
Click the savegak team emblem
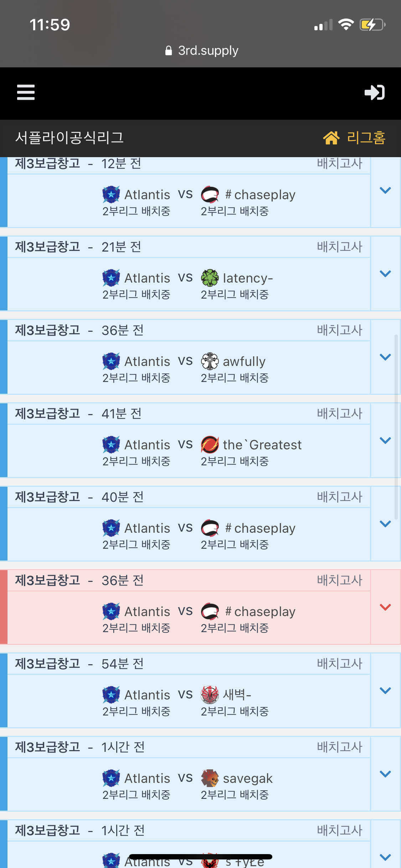(x=210, y=778)
